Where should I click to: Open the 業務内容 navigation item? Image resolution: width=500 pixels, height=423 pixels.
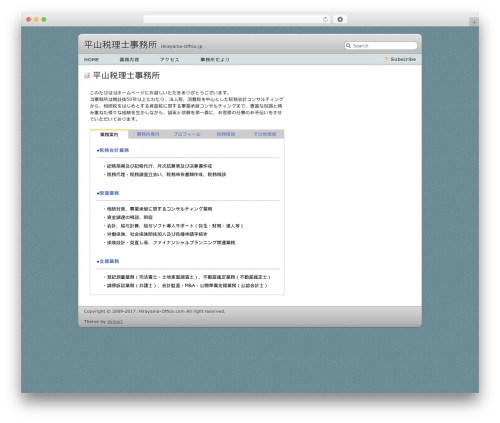(x=129, y=60)
